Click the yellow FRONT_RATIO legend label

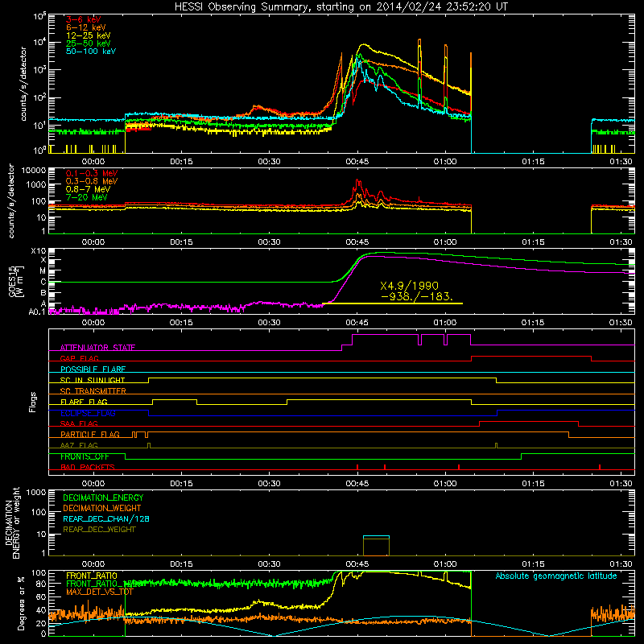(92, 576)
